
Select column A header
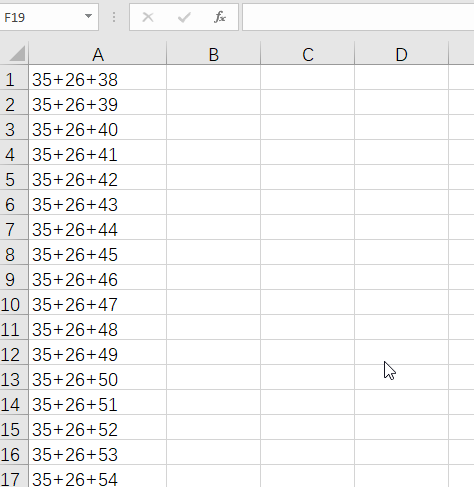98,54
